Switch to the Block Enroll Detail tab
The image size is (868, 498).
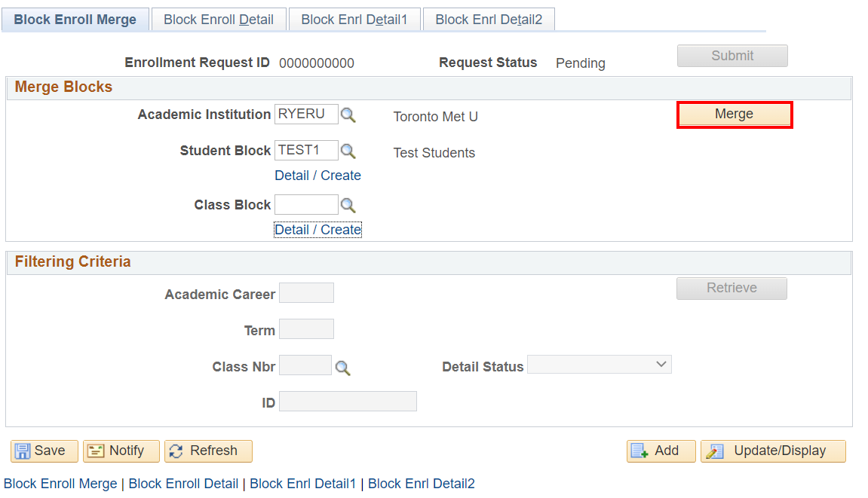[x=219, y=20]
